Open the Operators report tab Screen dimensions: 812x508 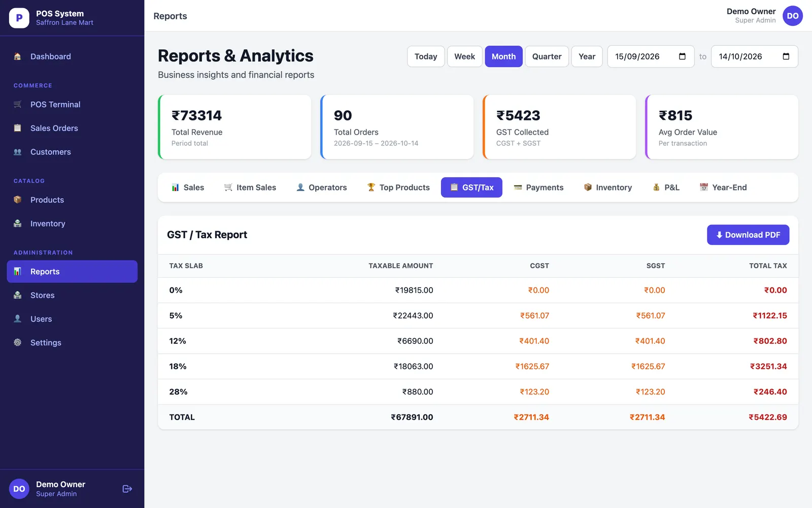click(x=322, y=187)
